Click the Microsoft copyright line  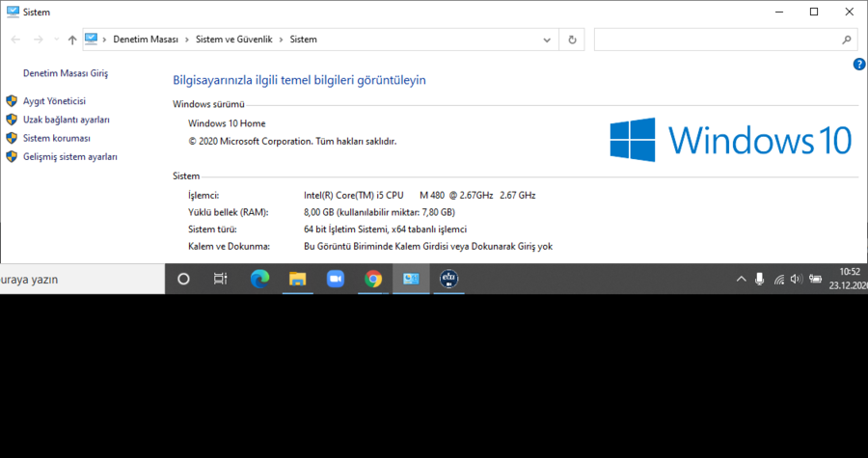(x=293, y=141)
